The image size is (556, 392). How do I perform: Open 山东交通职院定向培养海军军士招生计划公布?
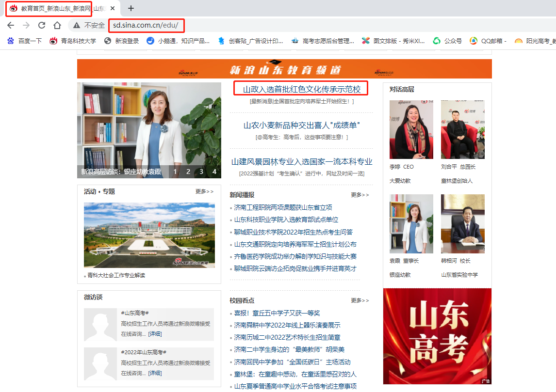pyautogui.click(x=295, y=244)
